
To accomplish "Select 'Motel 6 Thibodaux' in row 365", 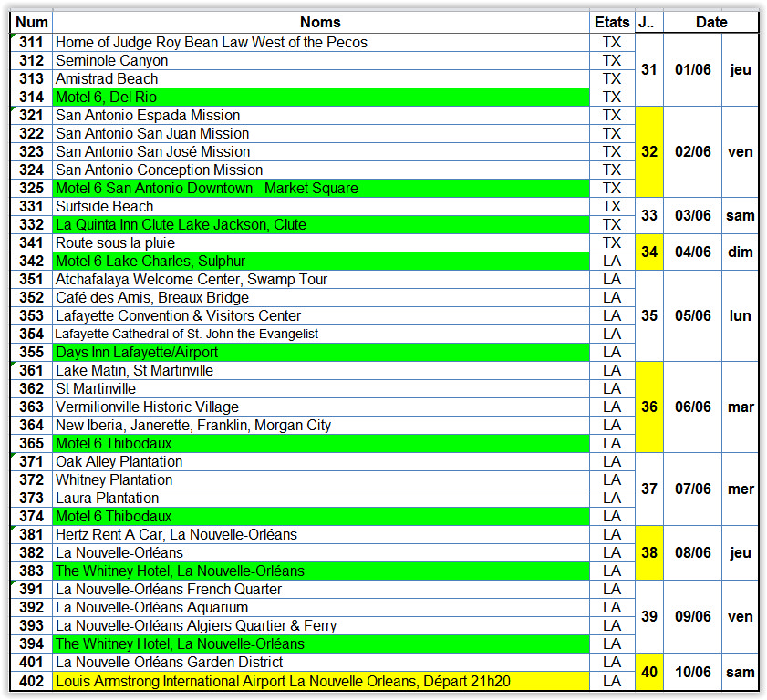I will [321, 443].
